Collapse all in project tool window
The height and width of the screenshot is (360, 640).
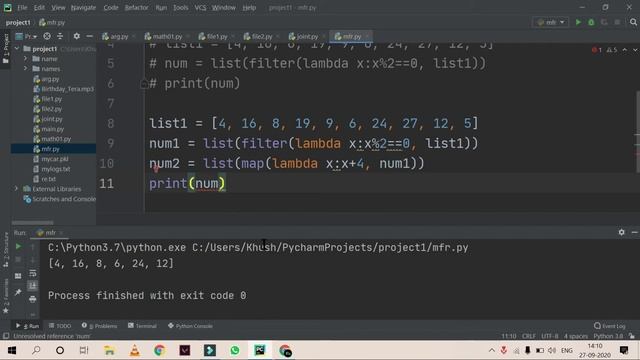[x=60, y=36]
